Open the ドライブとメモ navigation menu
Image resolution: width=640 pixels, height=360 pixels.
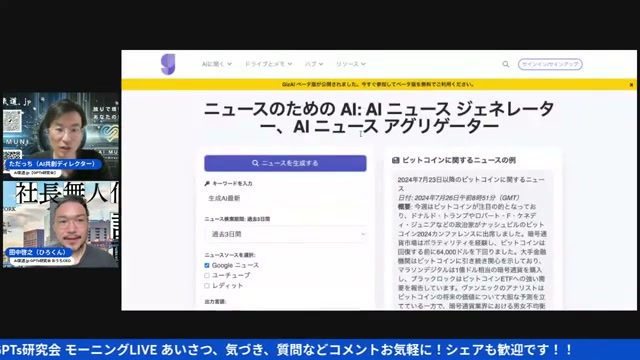tap(268, 64)
